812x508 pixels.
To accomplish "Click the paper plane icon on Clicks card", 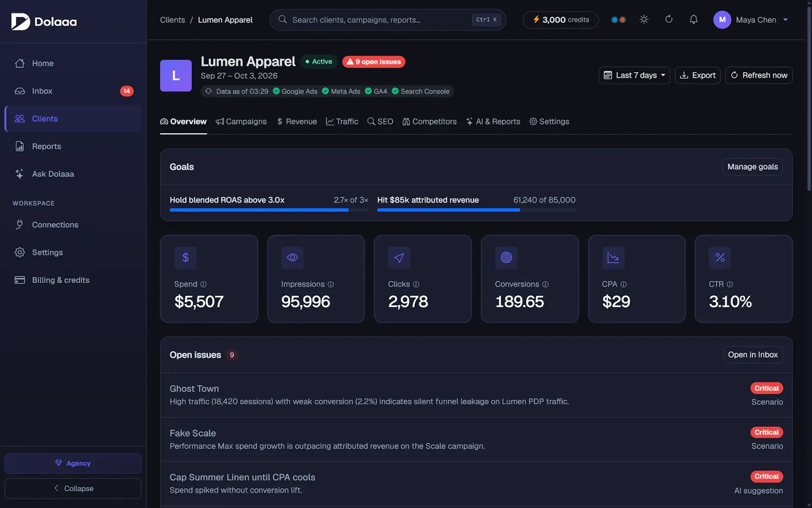I will click(399, 258).
